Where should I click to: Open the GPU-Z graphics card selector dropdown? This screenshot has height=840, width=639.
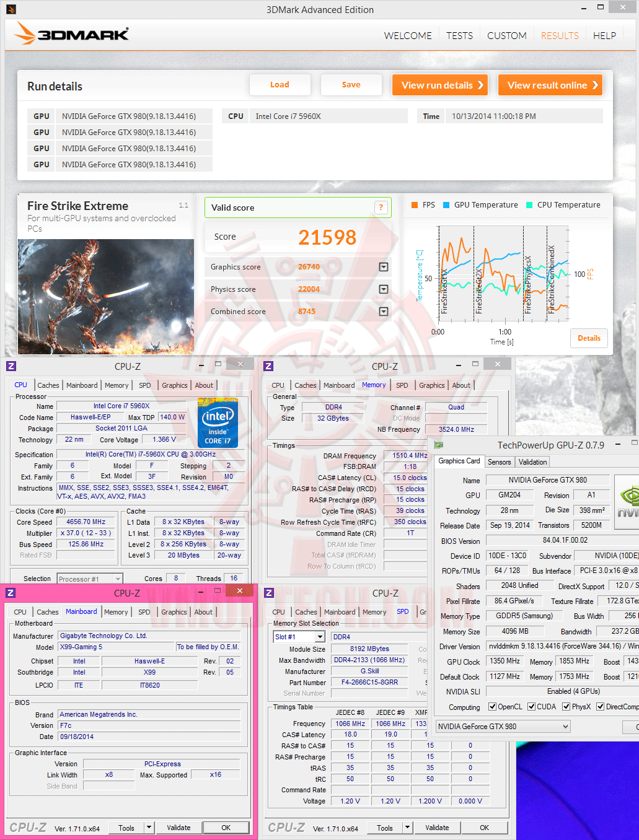pyautogui.click(x=565, y=726)
